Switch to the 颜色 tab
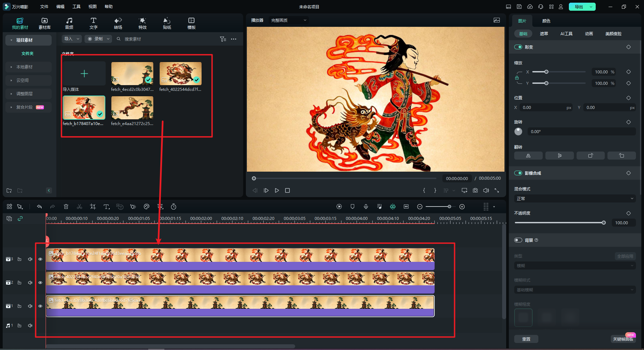This screenshot has width=644, height=350. tap(546, 21)
